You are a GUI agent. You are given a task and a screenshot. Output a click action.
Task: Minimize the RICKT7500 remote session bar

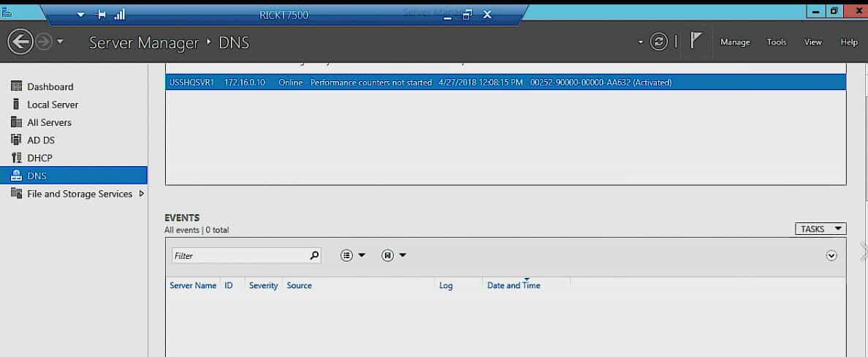448,16
